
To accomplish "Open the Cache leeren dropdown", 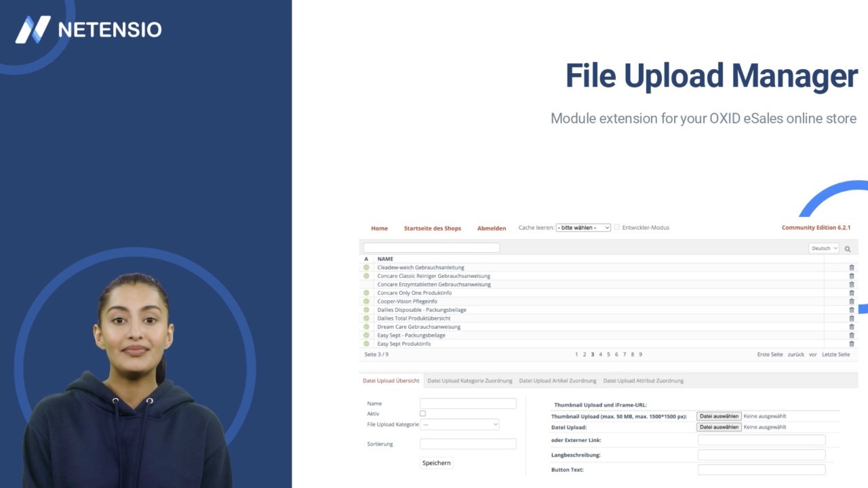I will (x=583, y=228).
